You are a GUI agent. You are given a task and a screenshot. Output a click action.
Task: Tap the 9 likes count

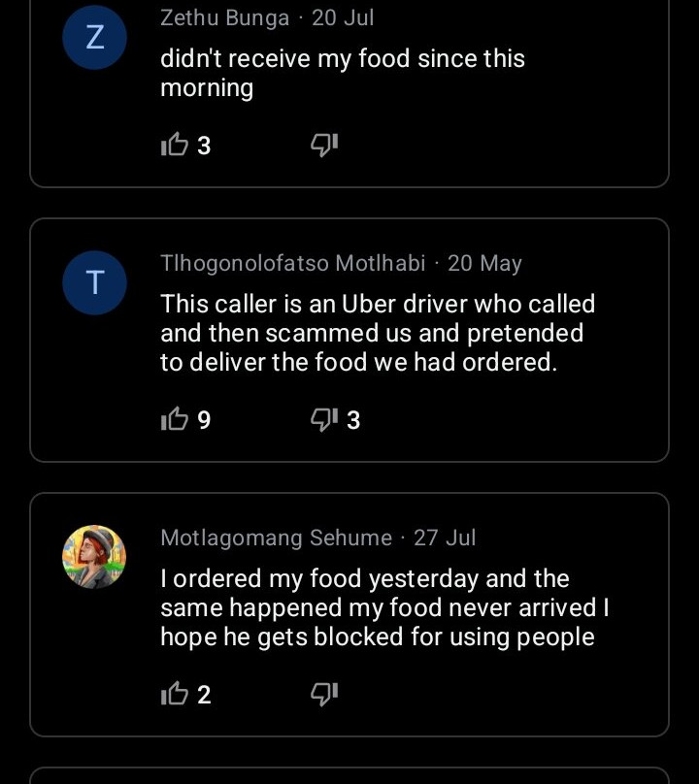point(204,420)
